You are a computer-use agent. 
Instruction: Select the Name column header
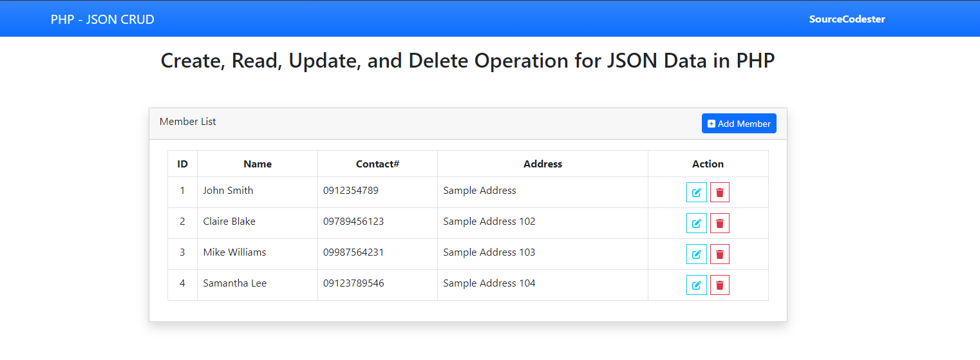click(x=258, y=164)
